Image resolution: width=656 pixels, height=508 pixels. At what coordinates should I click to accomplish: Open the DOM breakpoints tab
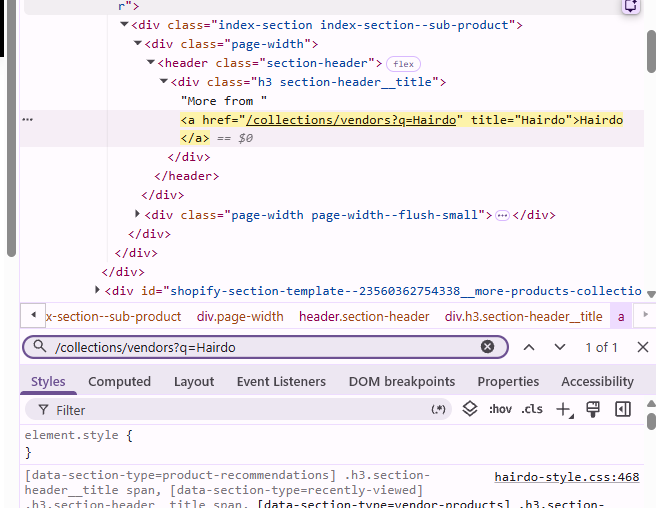click(x=402, y=382)
